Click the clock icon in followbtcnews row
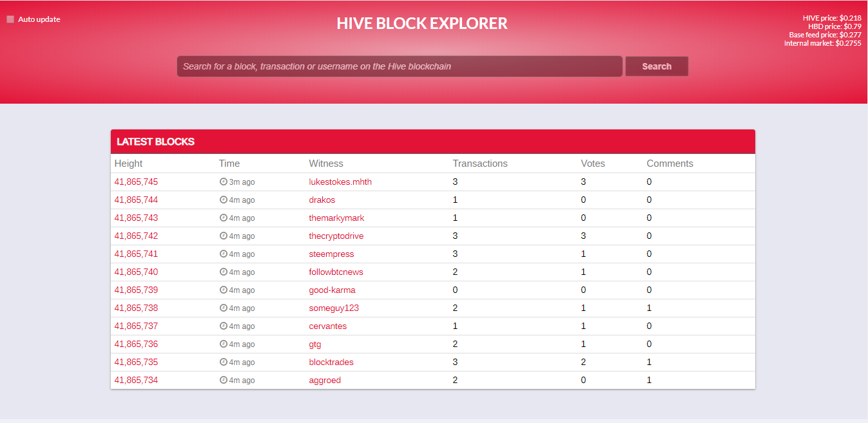The width and height of the screenshot is (868, 423). click(224, 272)
